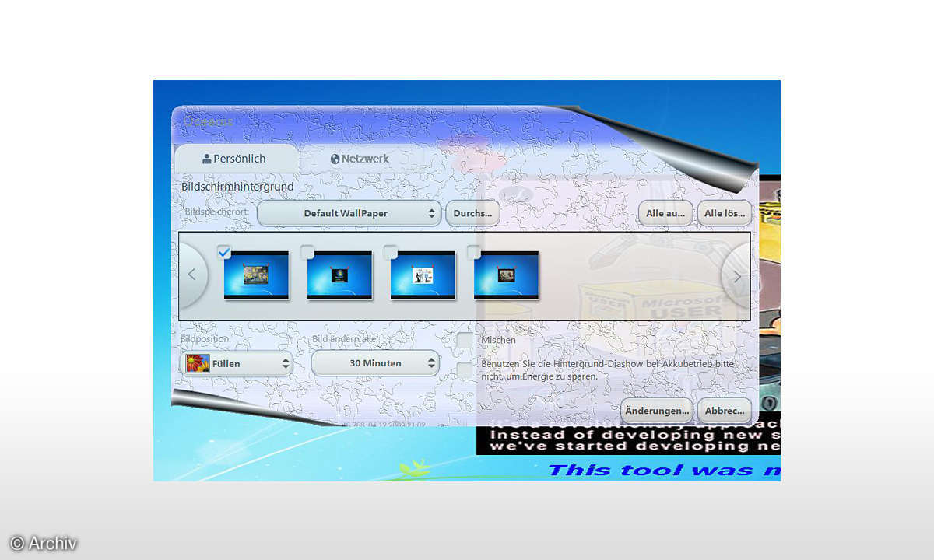Click the Alle au... select-all button
Image resolution: width=934 pixels, height=560 pixels.
coord(665,213)
